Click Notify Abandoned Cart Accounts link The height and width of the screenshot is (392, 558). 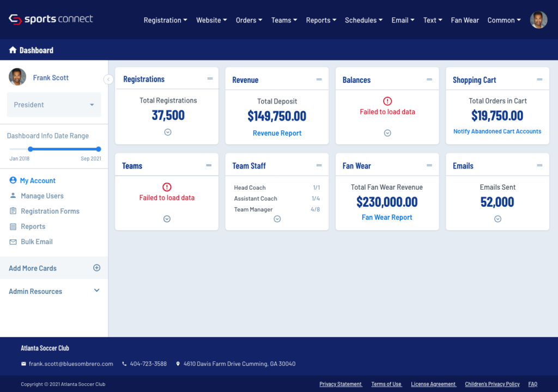click(497, 131)
